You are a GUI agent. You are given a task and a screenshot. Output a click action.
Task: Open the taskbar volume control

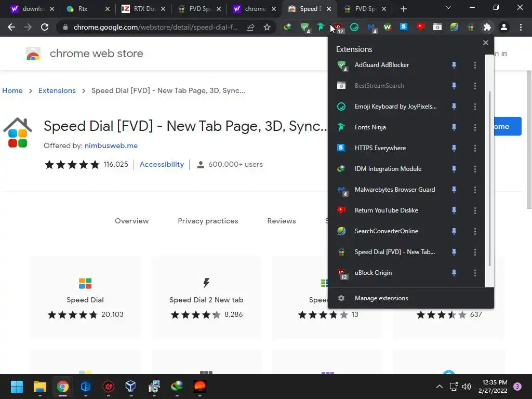[467, 387]
